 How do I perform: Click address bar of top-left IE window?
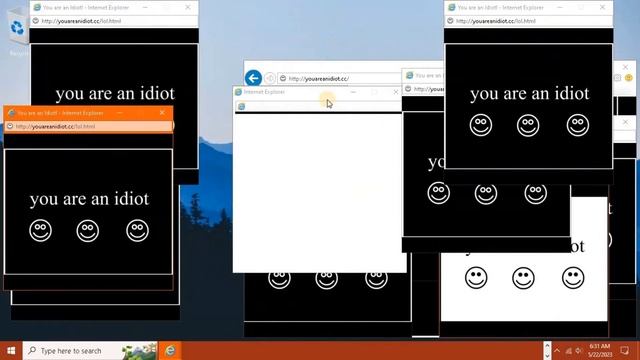tap(114, 21)
